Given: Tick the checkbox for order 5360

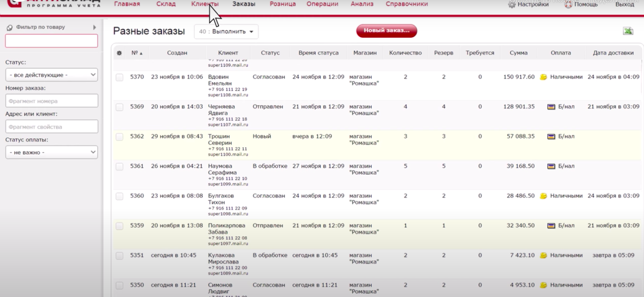Looking at the screenshot, I should click(x=119, y=196).
